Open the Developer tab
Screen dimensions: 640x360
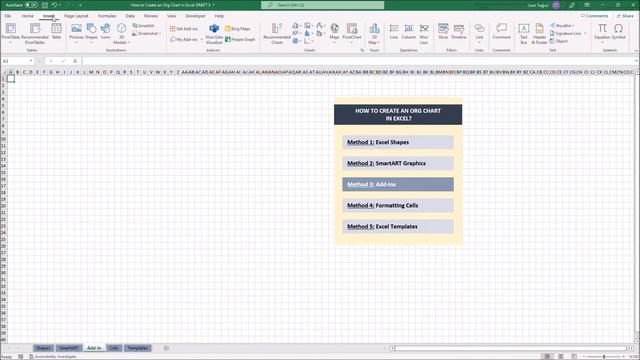coord(196,16)
